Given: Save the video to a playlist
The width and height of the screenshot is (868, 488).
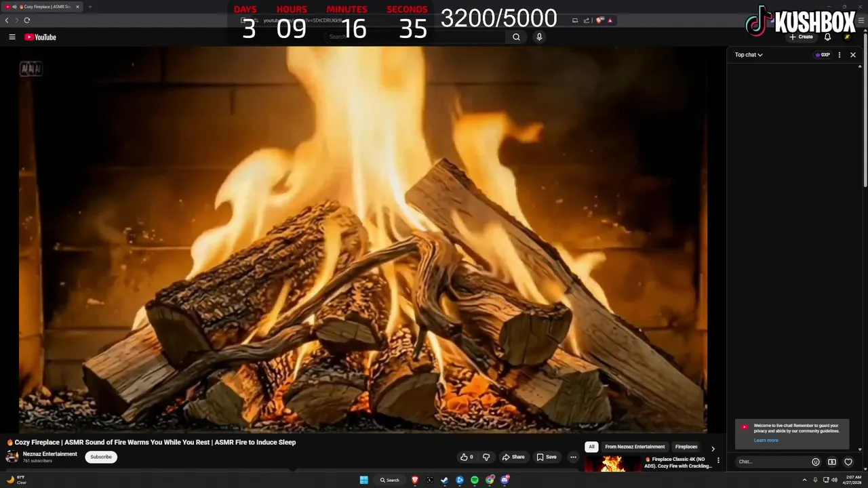Looking at the screenshot, I should pos(547,457).
